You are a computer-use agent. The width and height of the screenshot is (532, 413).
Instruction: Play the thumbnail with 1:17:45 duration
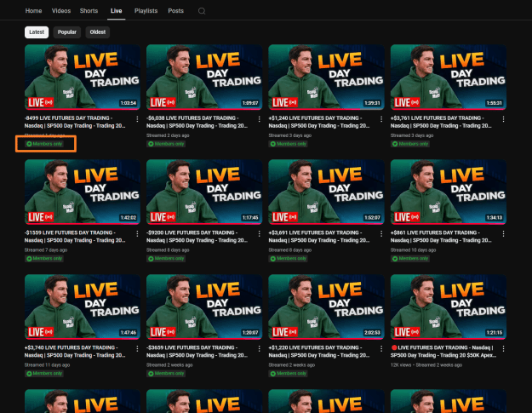click(x=204, y=192)
